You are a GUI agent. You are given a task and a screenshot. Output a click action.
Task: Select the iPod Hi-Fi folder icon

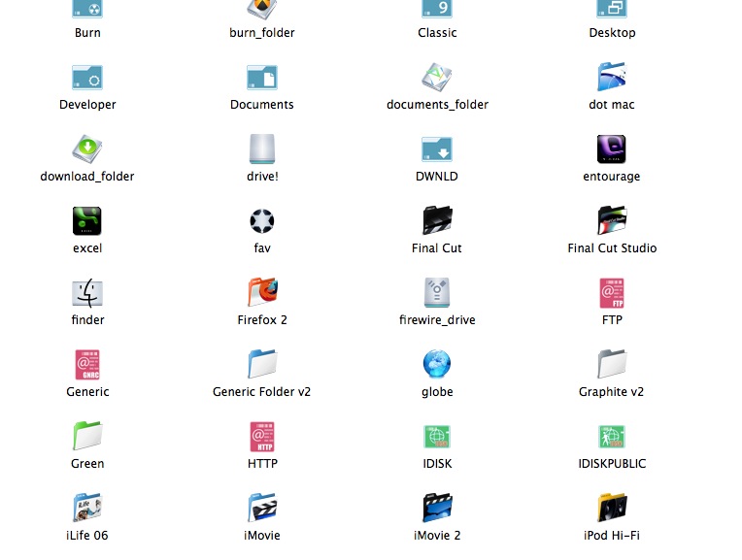612,508
